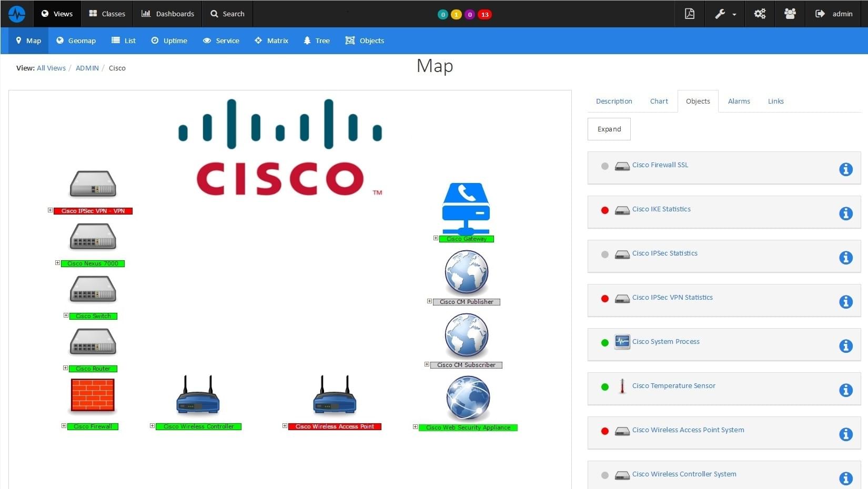
Task: Click the Cisco Firewall brick wall icon
Action: click(x=93, y=395)
